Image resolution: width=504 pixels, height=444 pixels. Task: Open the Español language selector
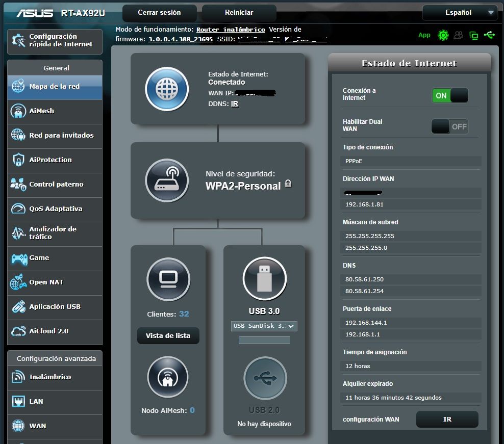click(x=459, y=13)
